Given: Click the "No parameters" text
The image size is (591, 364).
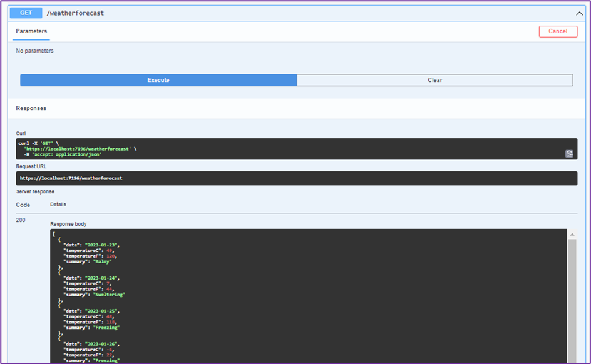Looking at the screenshot, I should 34,51.
